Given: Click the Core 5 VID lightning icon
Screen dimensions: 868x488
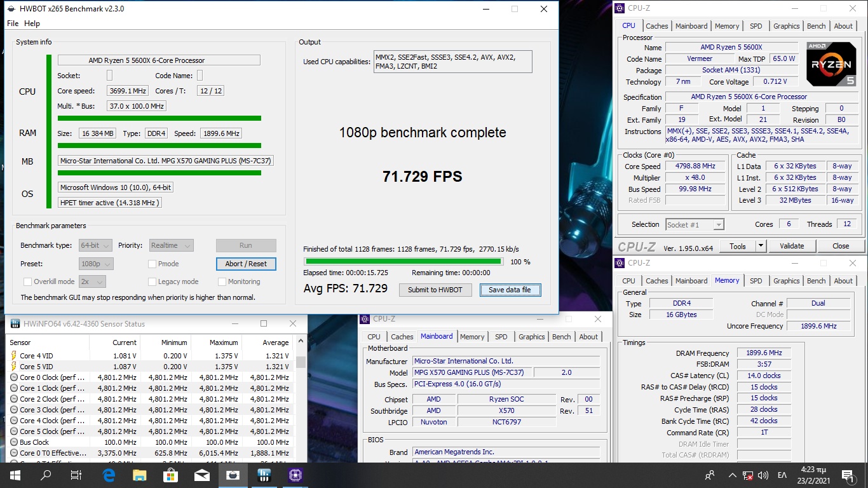Looking at the screenshot, I should point(14,367).
